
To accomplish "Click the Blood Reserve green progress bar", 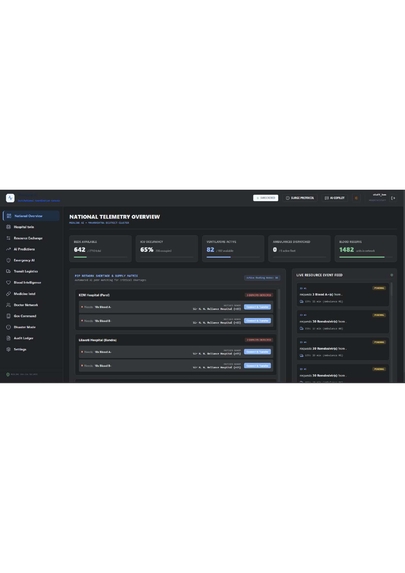I will (x=362, y=257).
